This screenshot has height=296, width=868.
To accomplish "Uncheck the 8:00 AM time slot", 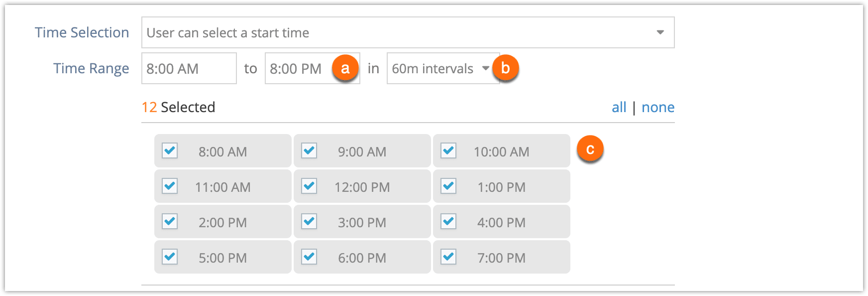I will (x=170, y=150).
